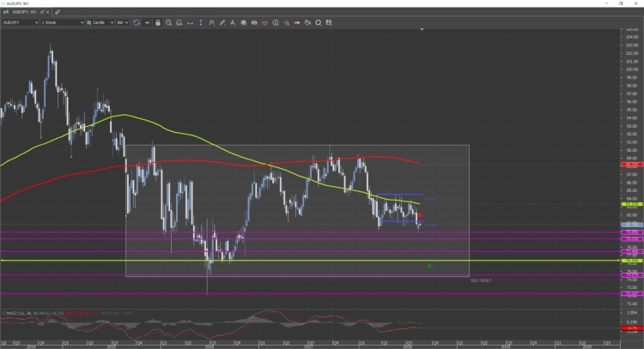The height and width of the screenshot is (349, 644).
Task: Click the vertical scale arrows icon
Action: (200, 22)
